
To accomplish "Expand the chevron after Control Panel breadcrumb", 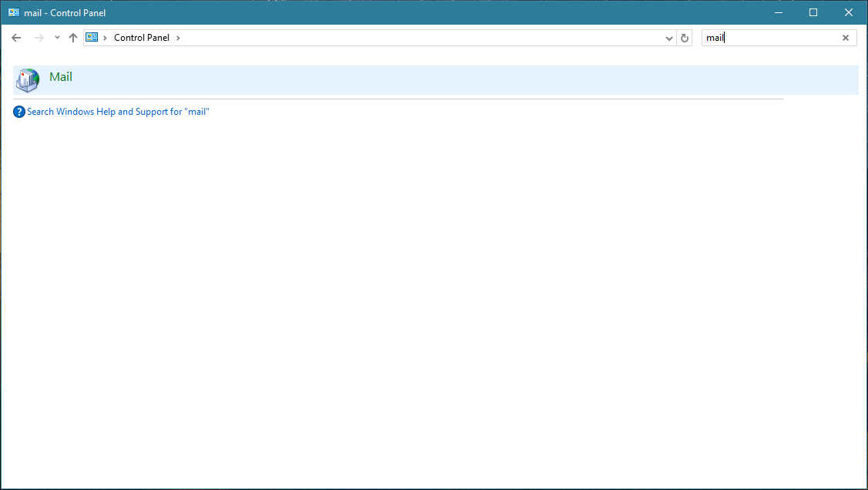I will (x=178, y=38).
